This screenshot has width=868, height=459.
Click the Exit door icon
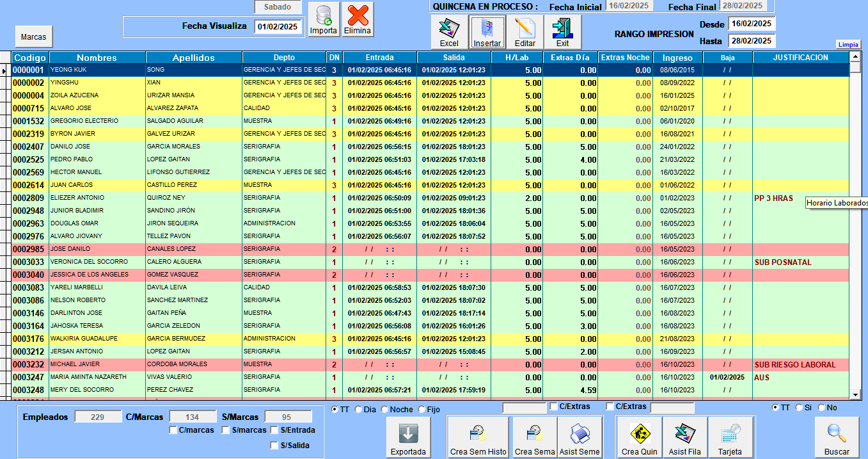coord(562,32)
